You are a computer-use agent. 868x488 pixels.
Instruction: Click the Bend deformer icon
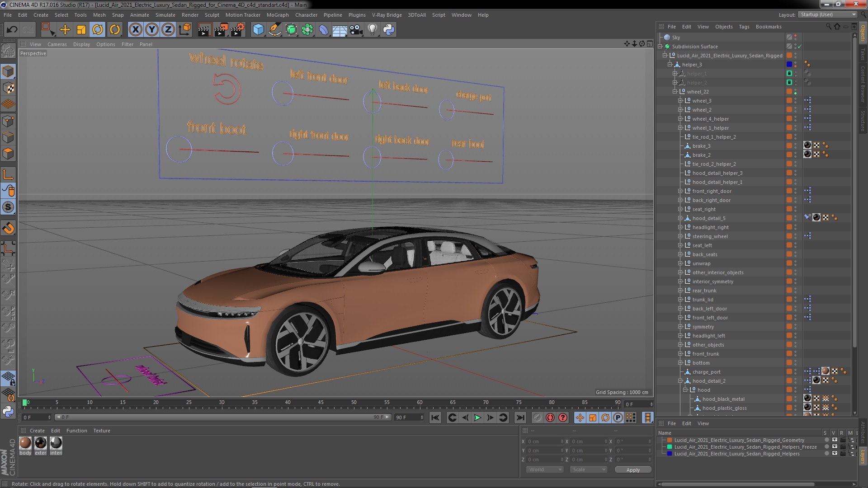[x=324, y=30]
